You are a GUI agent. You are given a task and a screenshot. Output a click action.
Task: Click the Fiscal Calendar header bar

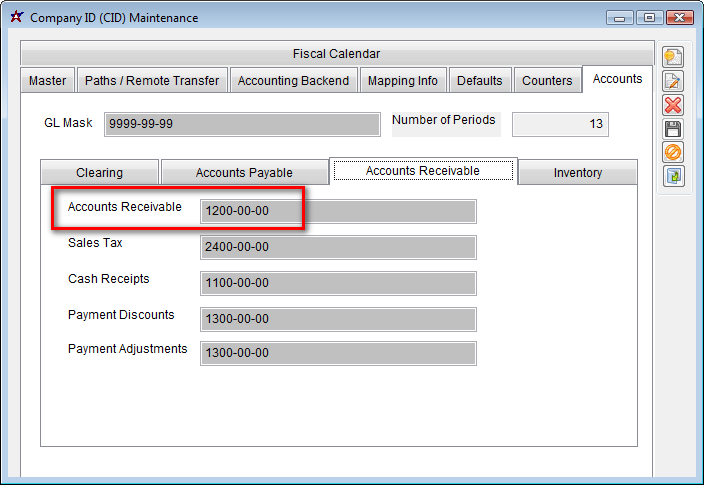point(336,54)
